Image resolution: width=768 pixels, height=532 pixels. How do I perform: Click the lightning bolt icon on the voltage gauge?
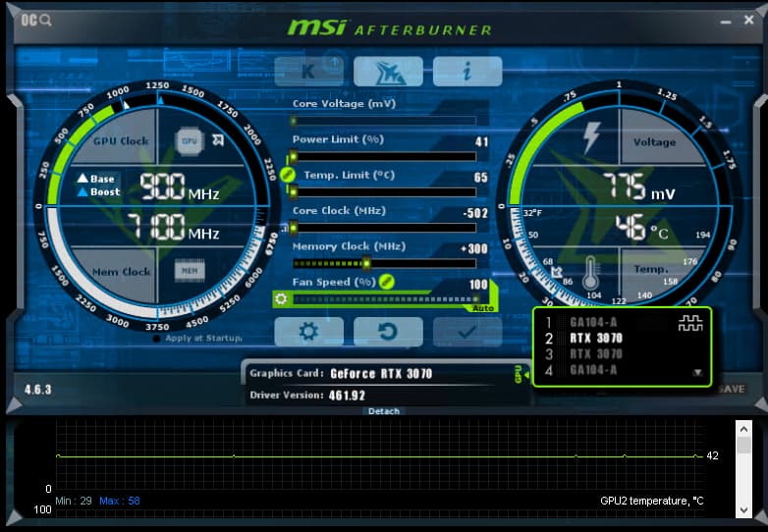coord(591,138)
